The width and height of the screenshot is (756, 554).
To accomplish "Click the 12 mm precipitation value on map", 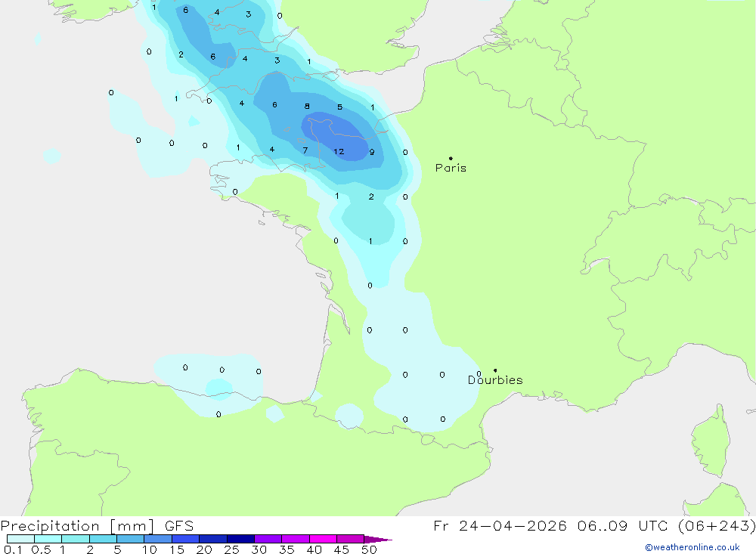I will pos(339,151).
